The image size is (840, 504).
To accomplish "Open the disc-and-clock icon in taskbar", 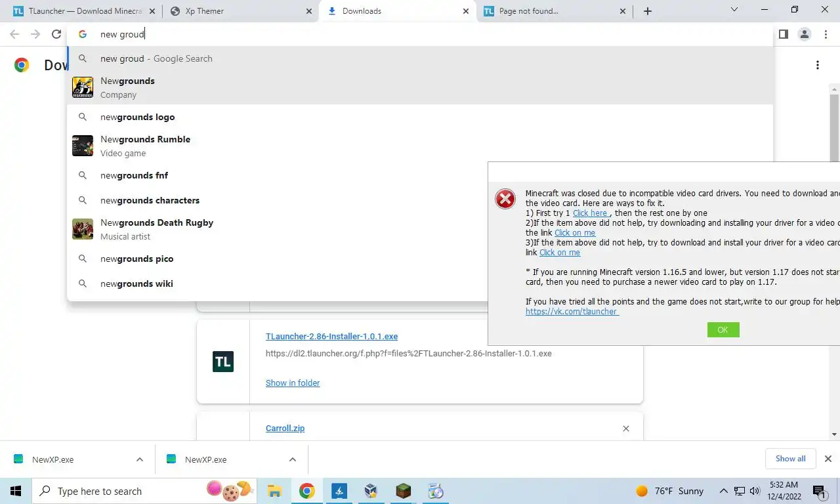I will (x=435, y=491).
